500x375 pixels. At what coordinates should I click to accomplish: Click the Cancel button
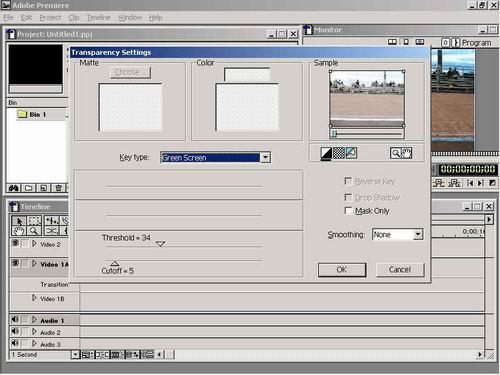400,270
